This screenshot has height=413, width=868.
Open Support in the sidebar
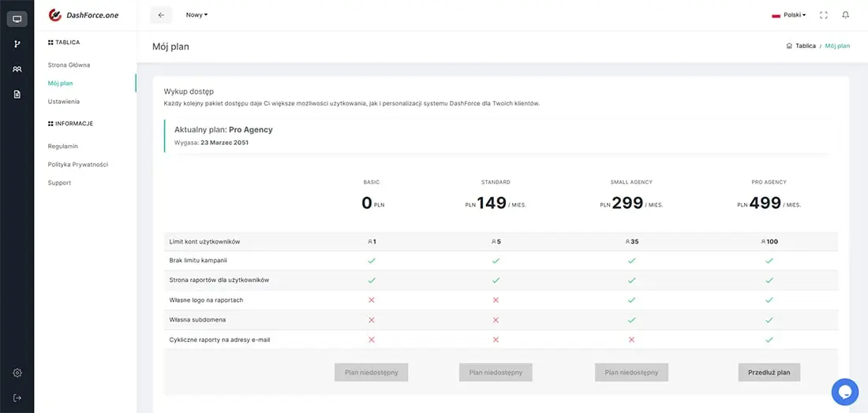point(59,182)
